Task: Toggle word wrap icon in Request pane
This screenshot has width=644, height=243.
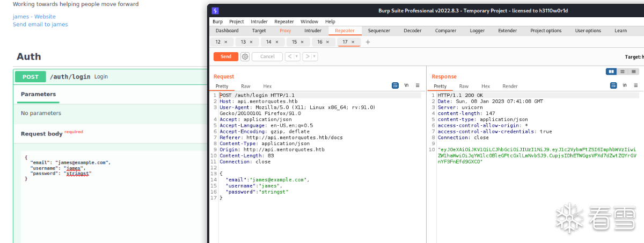Action: point(395,85)
